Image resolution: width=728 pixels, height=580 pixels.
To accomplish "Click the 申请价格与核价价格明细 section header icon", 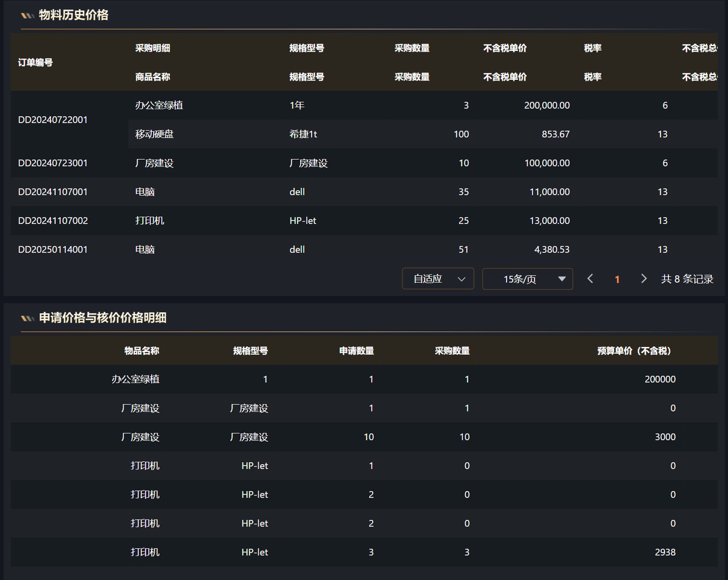I will (28, 318).
